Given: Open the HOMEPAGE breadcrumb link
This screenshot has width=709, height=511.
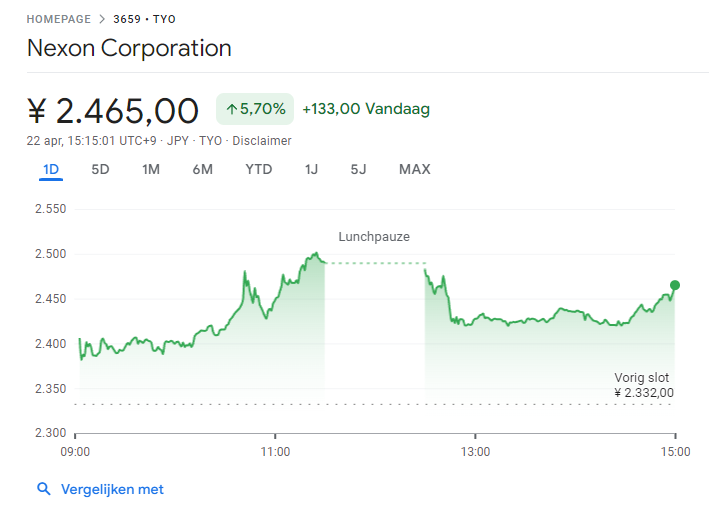Looking at the screenshot, I should coord(58,19).
